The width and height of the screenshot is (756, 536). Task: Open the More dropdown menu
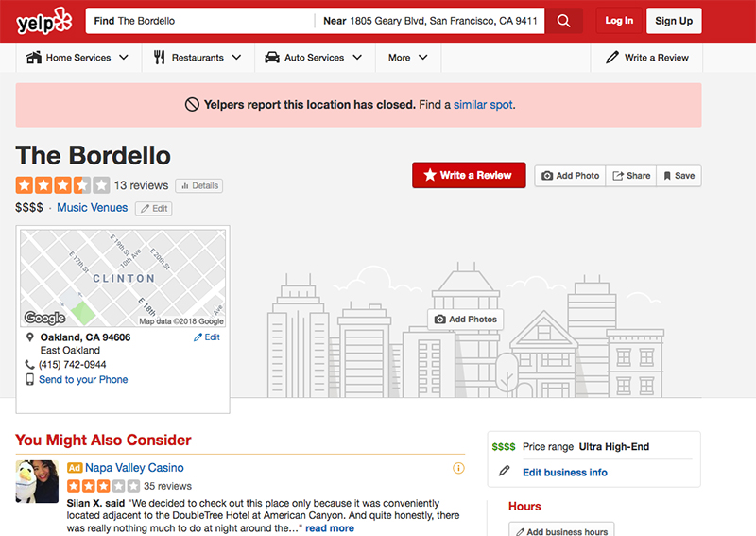tap(408, 58)
